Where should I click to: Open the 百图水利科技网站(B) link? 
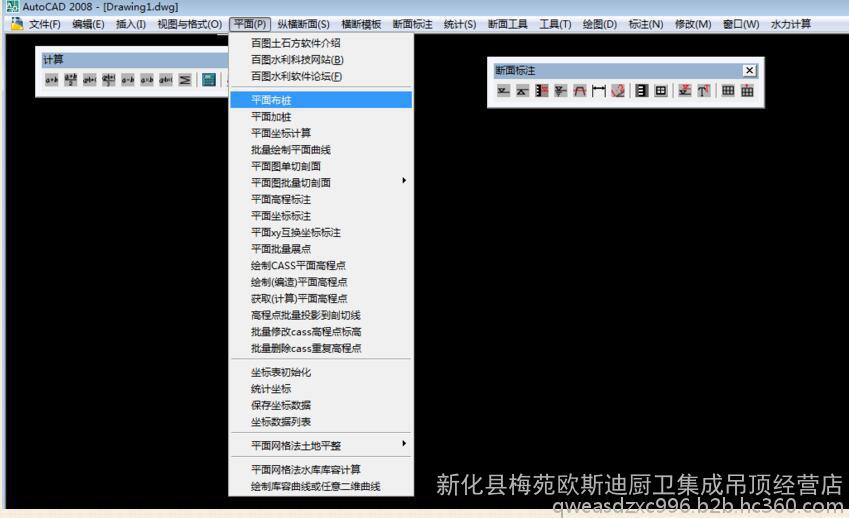[x=297, y=60]
